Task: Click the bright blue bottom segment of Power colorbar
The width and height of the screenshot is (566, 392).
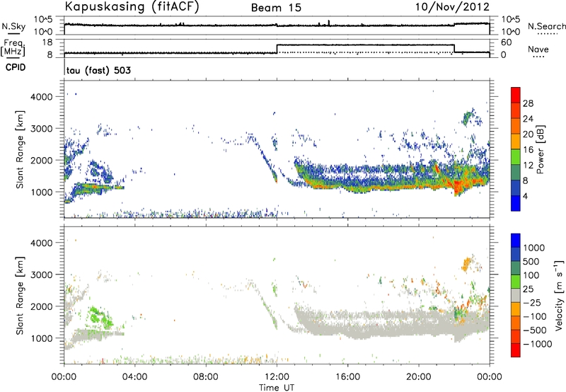Action: tap(516, 204)
